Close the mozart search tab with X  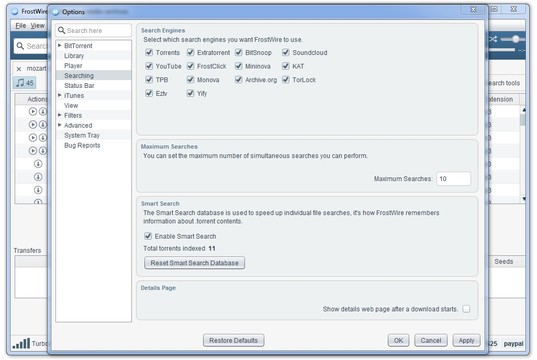click(19, 69)
